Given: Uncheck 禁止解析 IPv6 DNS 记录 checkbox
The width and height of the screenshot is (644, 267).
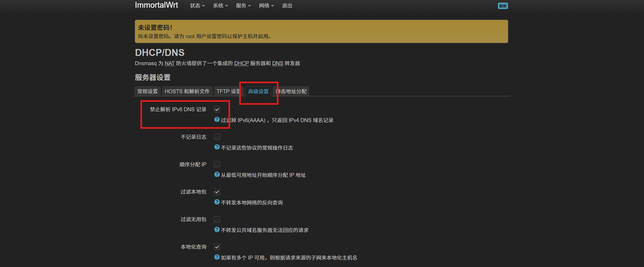Looking at the screenshot, I should [217, 109].
